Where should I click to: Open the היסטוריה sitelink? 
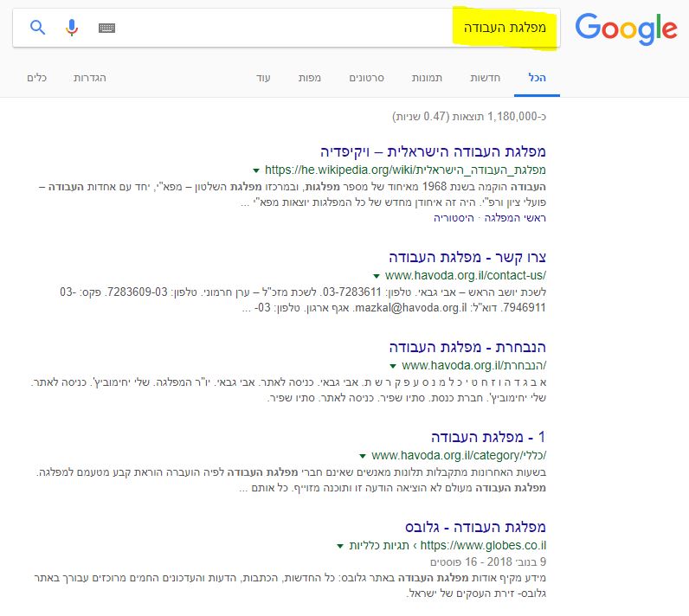[x=454, y=218]
